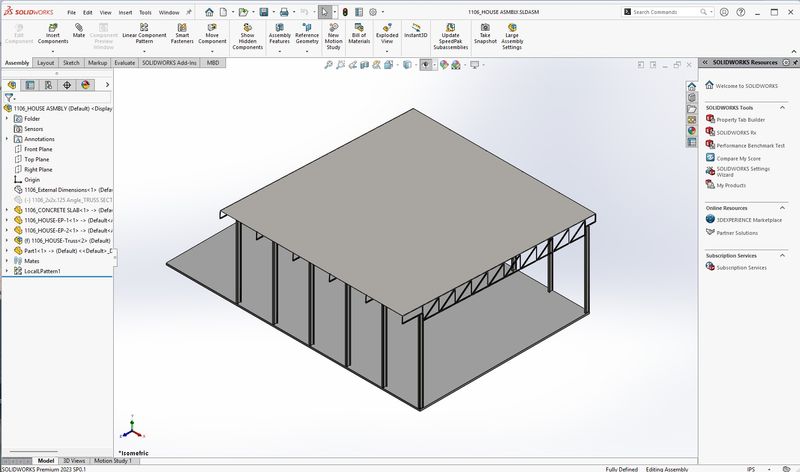The width and height of the screenshot is (800, 472).
Task: Open the Insert menu
Action: [125, 12]
